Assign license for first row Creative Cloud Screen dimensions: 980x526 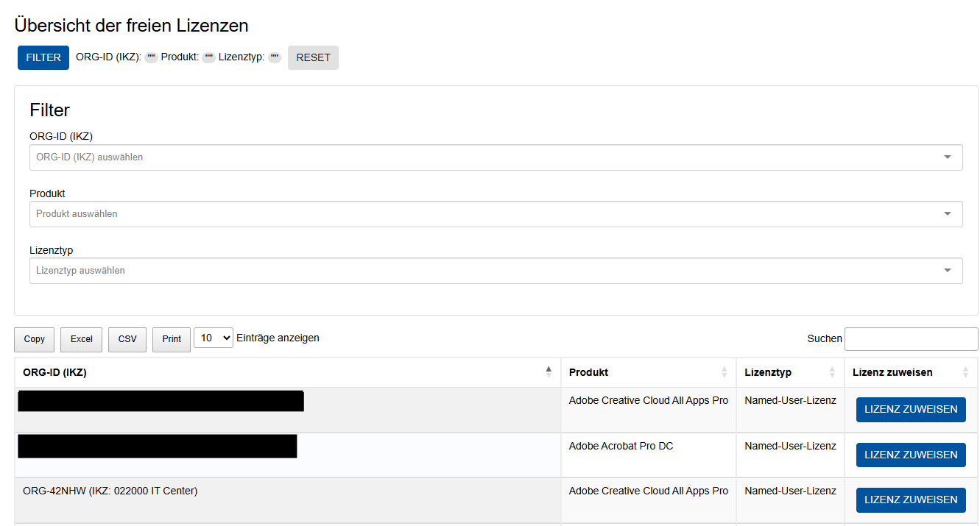[911, 410]
